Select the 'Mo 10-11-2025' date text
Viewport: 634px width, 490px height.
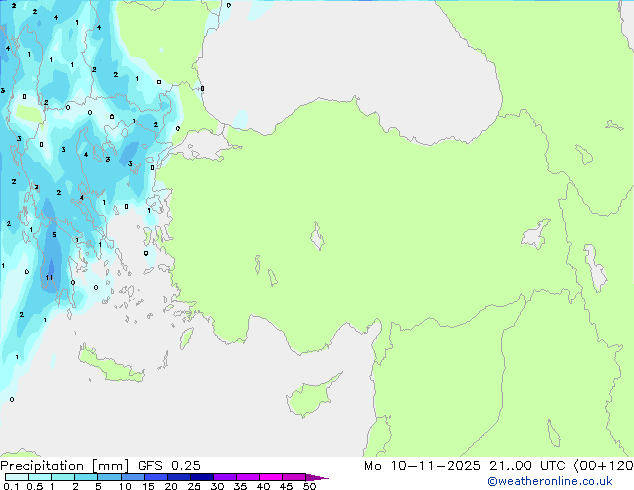click(x=422, y=466)
